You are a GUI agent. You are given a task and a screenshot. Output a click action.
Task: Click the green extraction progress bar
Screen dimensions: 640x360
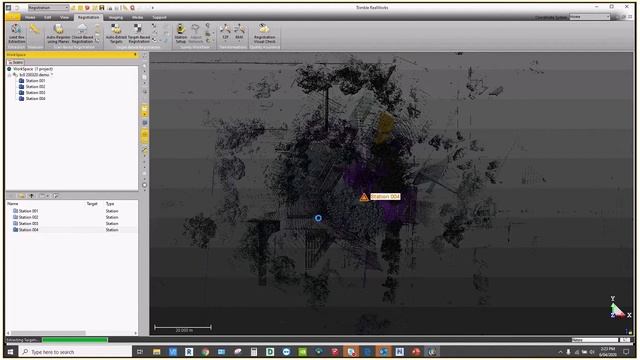coord(75,340)
